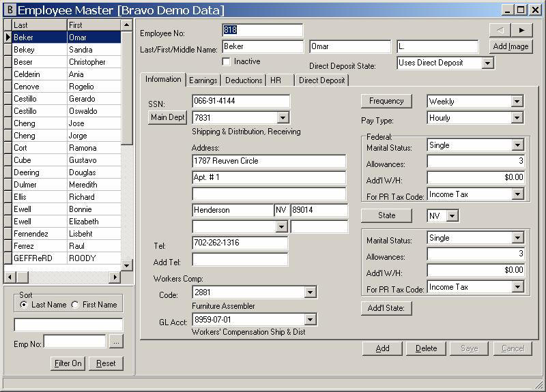The width and height of the screenshot is (546, 392).
Task: Click the Delete button
Action: click(x=426, y=348)
